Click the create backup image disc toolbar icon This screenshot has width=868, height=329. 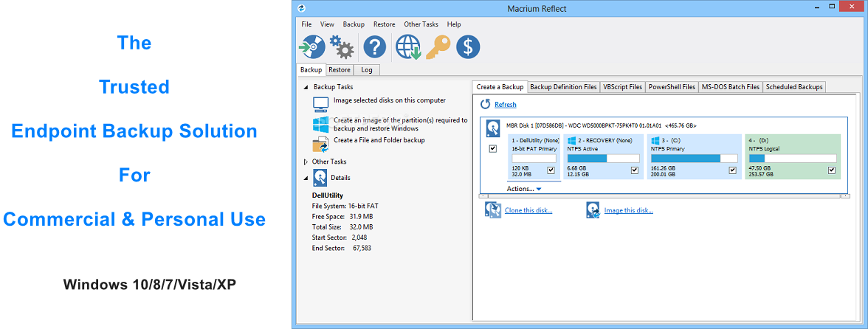(x=311, y=47)
